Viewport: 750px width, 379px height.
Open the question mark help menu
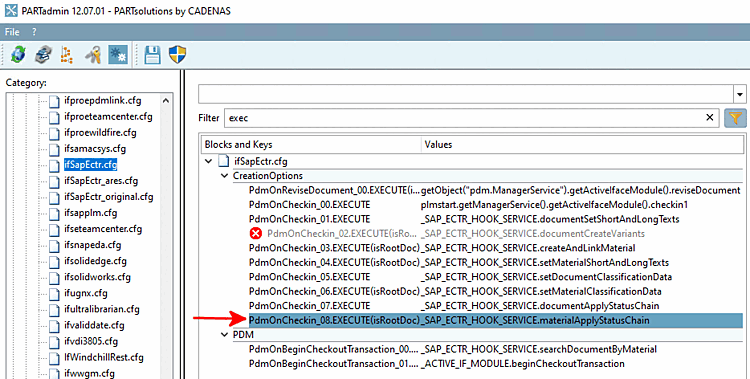[34, 32]
